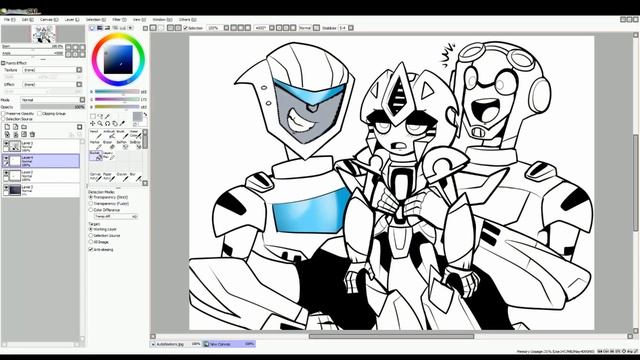
Task: Open the Stabilizer value dropdown
Action: click(351, 28)
